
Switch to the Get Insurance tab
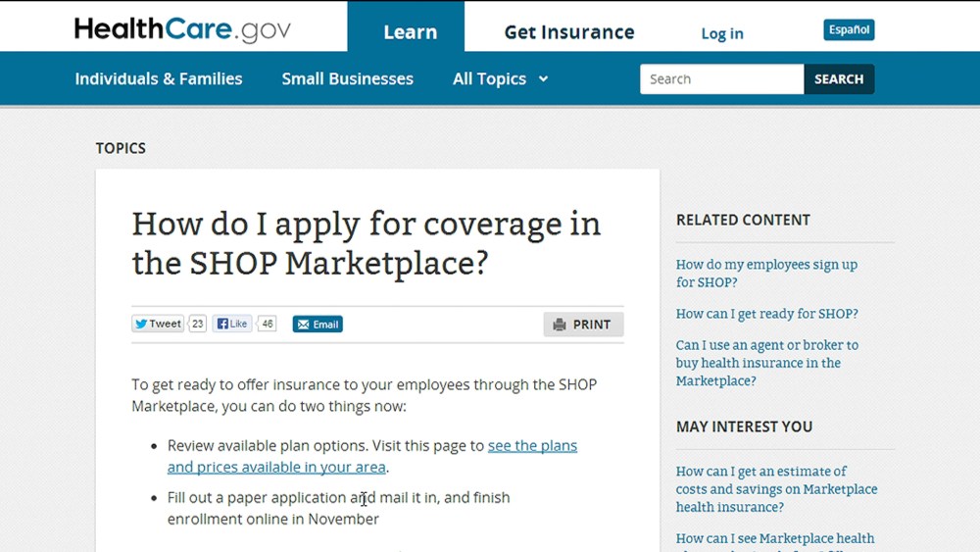coord(568,32)
